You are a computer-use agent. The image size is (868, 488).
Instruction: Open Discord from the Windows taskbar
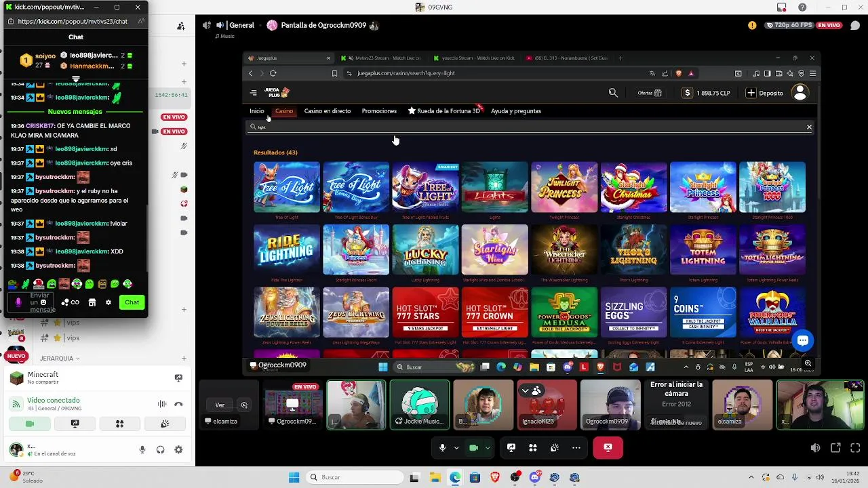[x=535, y=477]
